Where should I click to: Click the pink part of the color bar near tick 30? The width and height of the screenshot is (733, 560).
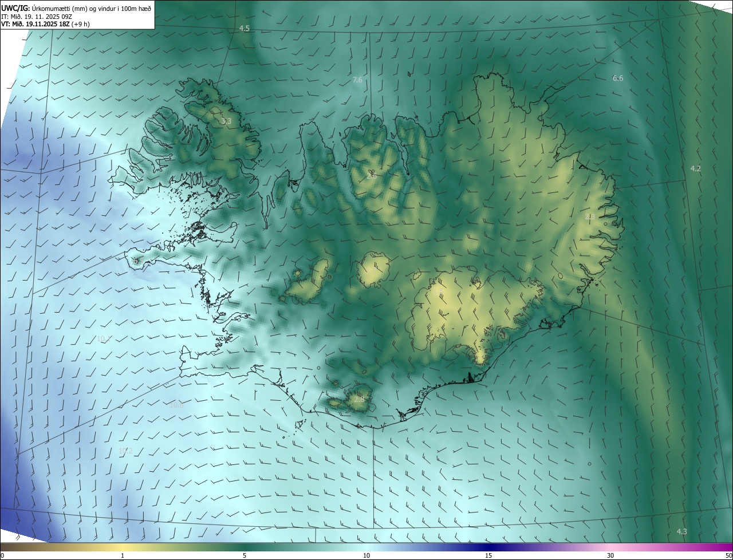pos(610,547)
